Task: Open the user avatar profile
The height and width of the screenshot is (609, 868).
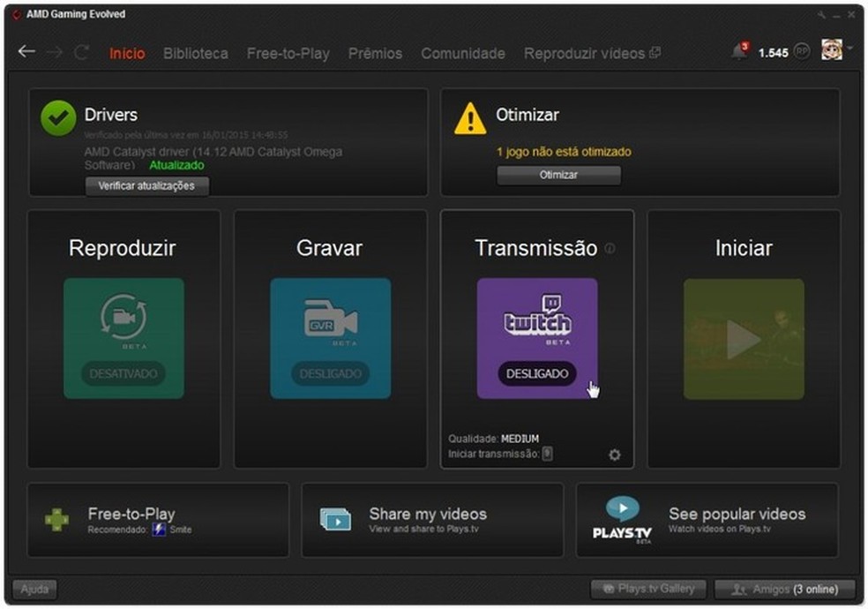Action: click(x=832, y=49)
